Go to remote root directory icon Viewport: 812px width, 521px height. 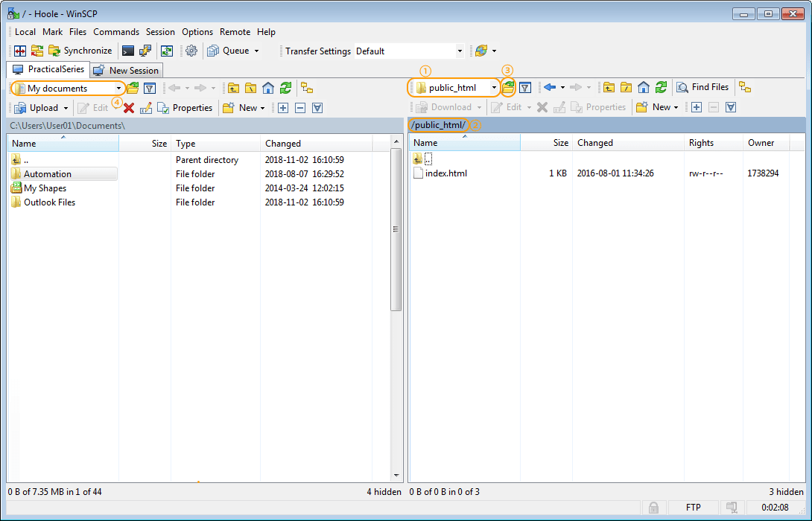(626, 87)
